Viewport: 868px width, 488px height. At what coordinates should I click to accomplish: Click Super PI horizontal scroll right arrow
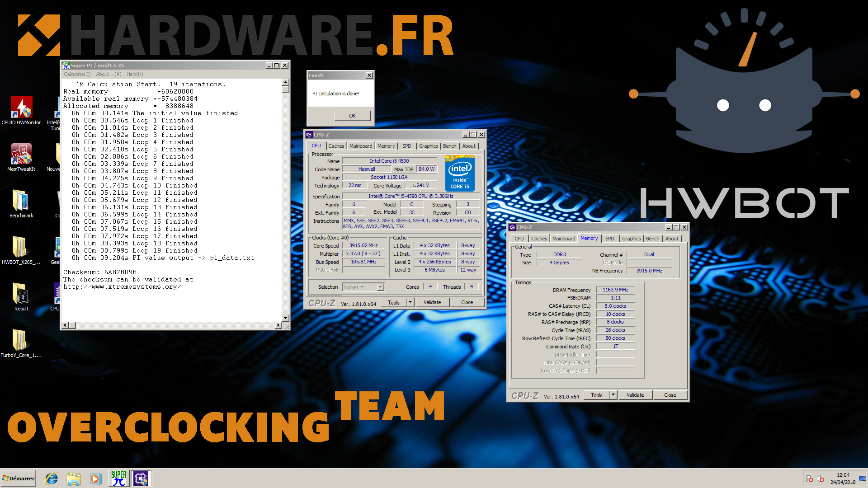pyautogui.click(x=278, y=325)
